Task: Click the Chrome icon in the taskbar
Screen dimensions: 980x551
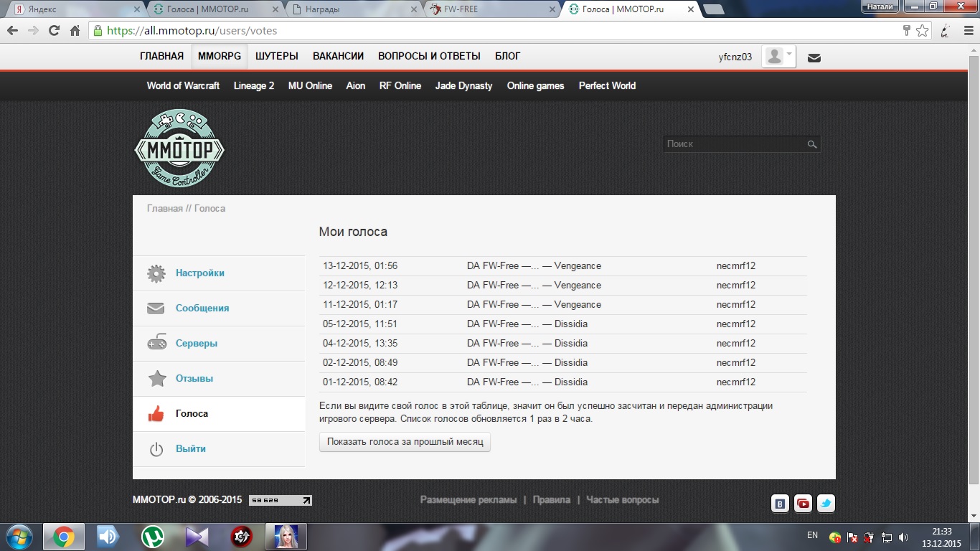Action: [63, 537]
